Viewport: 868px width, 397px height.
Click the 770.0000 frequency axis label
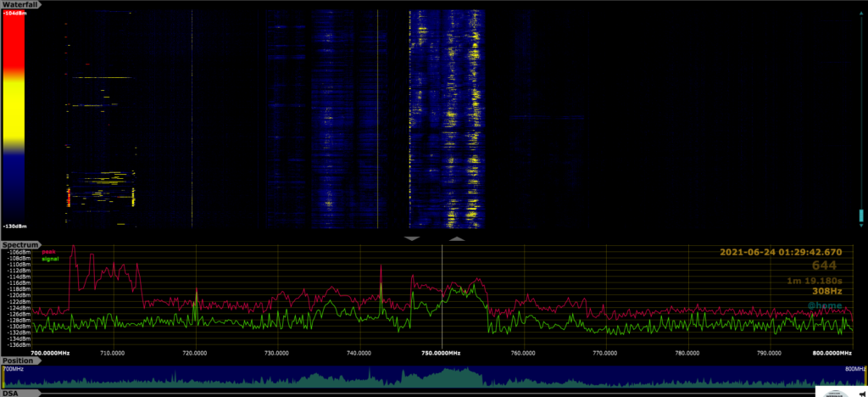[x=605, y=353]
